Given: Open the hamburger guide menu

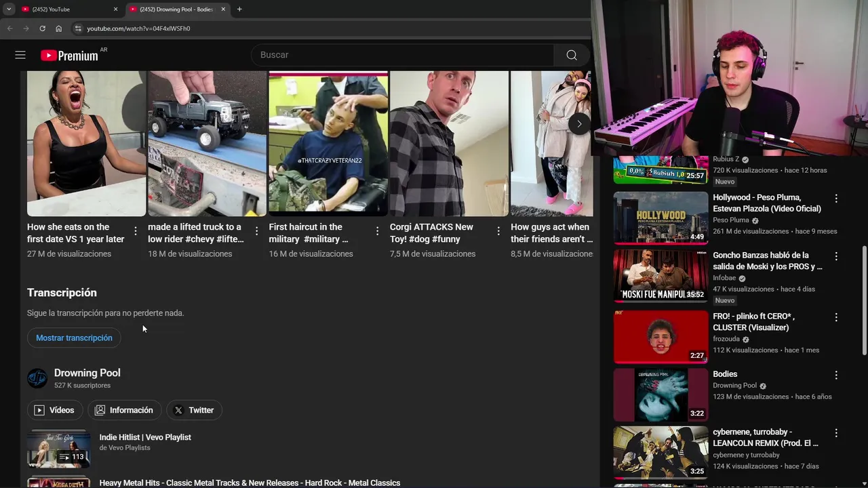Looking at the screenshot, I should (20, 55).
